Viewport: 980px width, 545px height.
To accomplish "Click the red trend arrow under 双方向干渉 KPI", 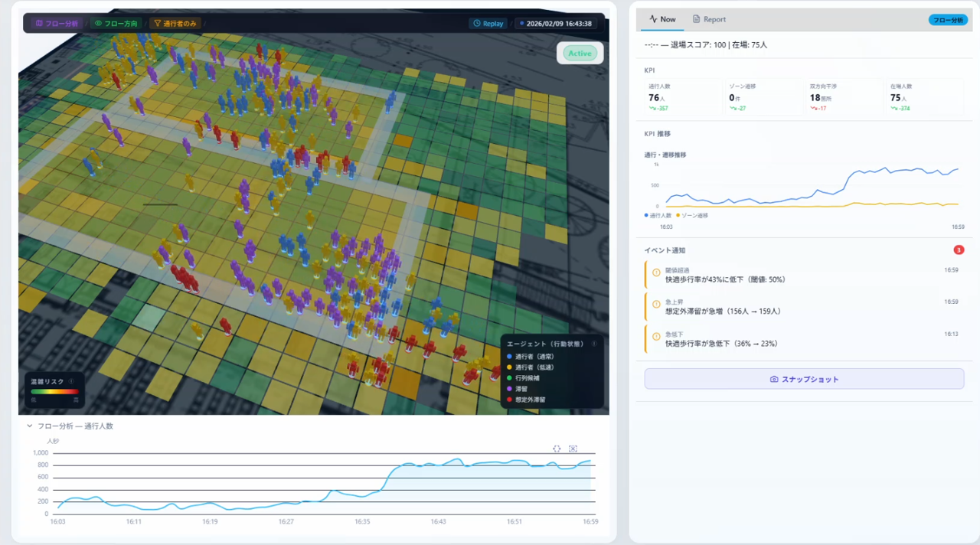I will 812,108.
